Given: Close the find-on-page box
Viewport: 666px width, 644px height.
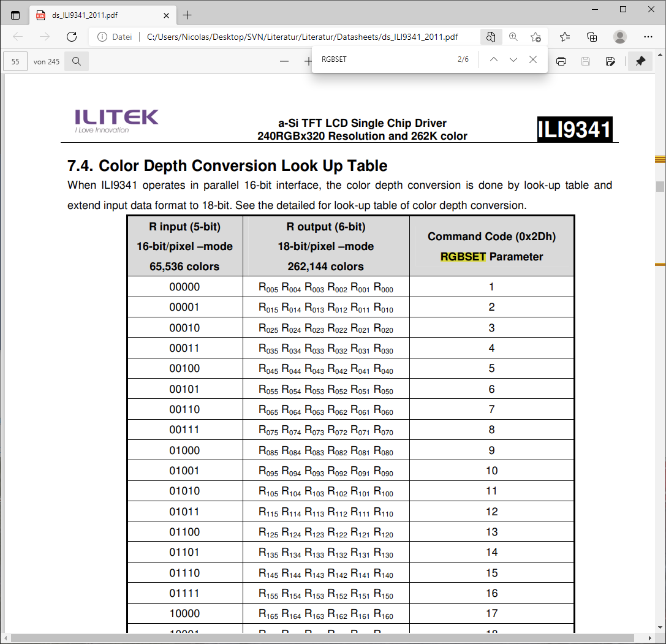Looking at the screenshot, I should pyautogui.click(x=533, y=59).
